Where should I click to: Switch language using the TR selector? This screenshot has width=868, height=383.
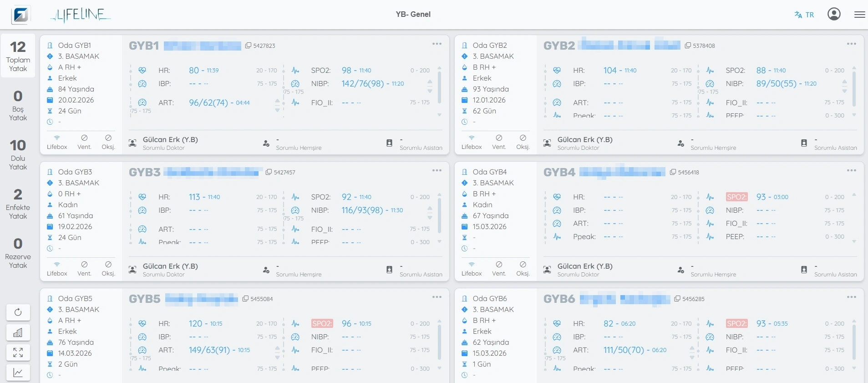tap(804, 15)
